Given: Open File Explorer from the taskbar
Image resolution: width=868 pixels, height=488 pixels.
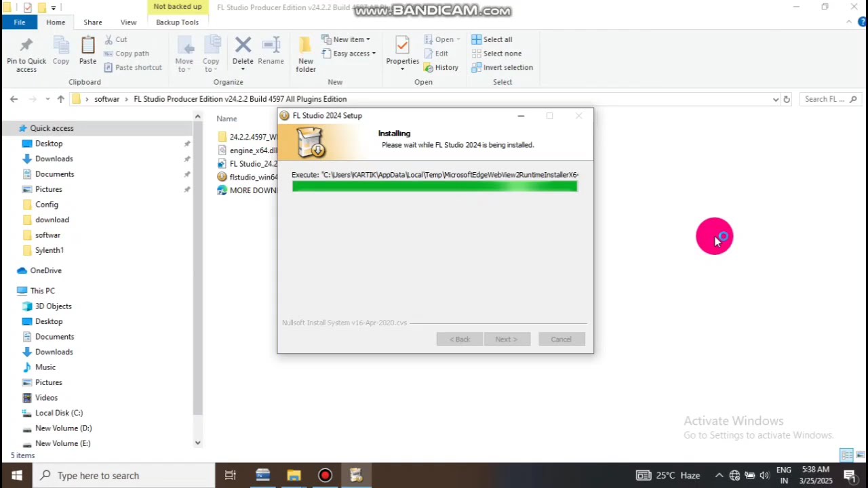Looking at the screenshot, I should (294, 475).
